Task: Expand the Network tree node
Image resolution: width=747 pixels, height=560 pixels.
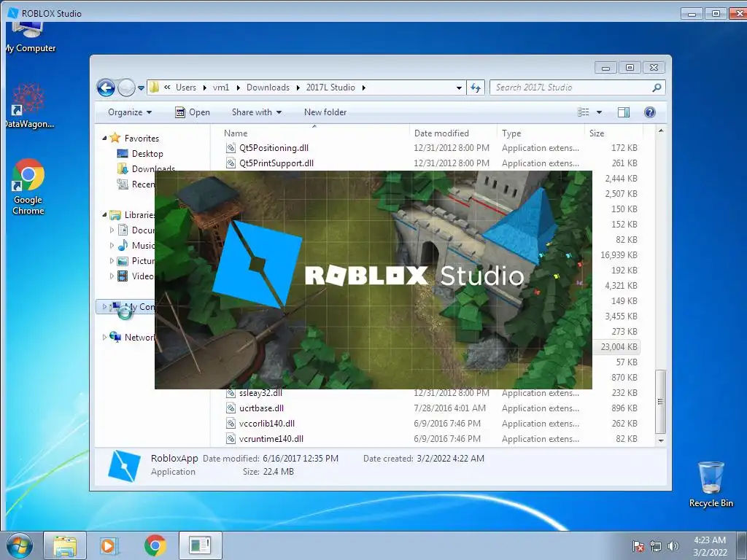Action: pos(104,338)
